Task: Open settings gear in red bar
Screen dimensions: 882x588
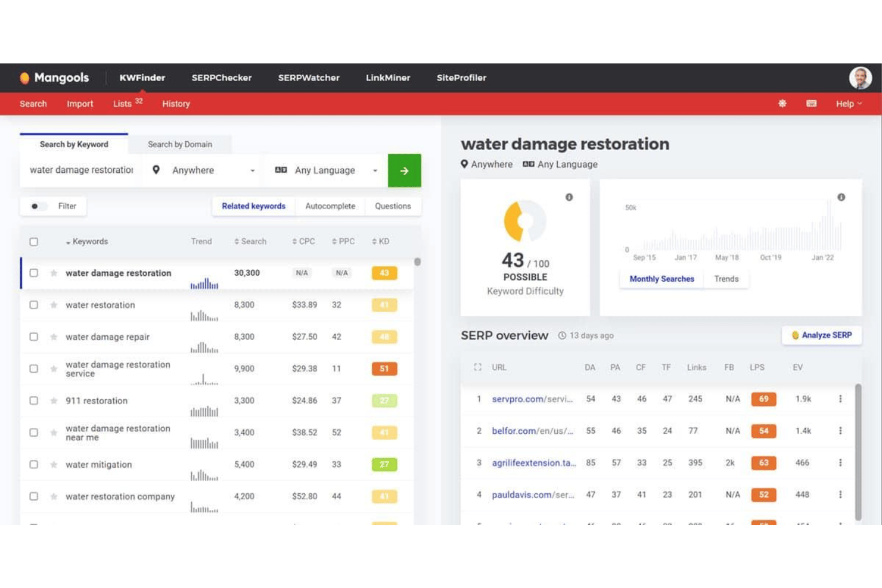Action: pos(782,104)
